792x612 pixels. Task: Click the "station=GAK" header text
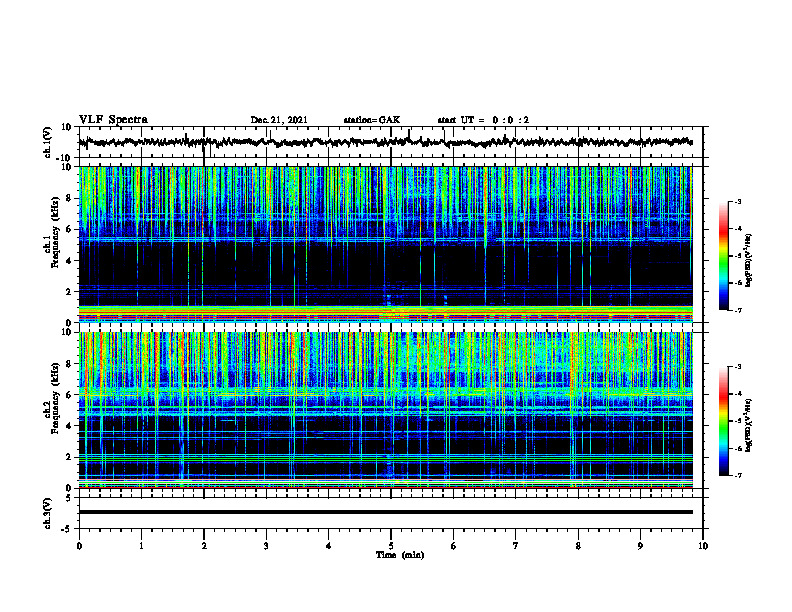372,120
